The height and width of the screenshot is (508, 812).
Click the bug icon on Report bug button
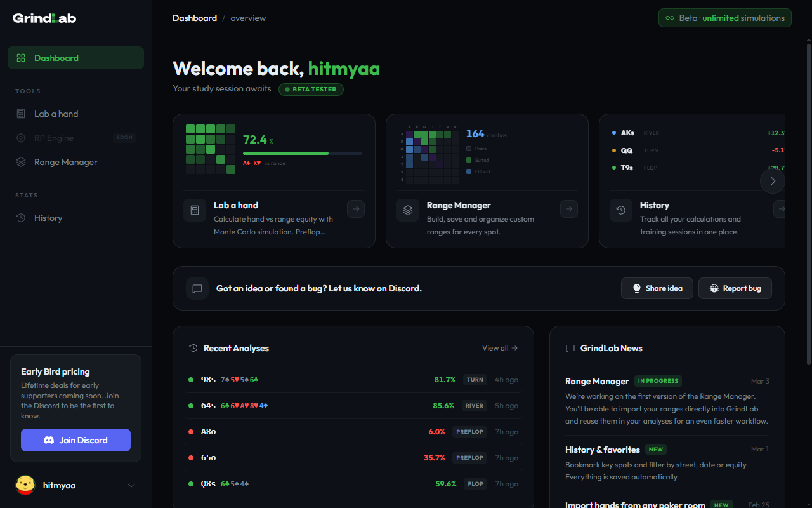coord(716,288)
